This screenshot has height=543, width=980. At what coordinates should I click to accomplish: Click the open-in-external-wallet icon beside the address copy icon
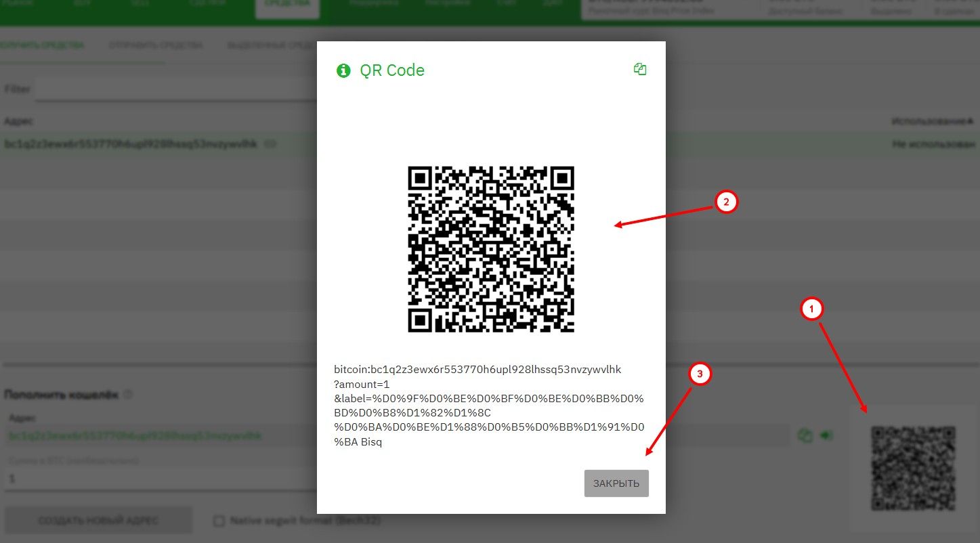[x=826, y=435]
